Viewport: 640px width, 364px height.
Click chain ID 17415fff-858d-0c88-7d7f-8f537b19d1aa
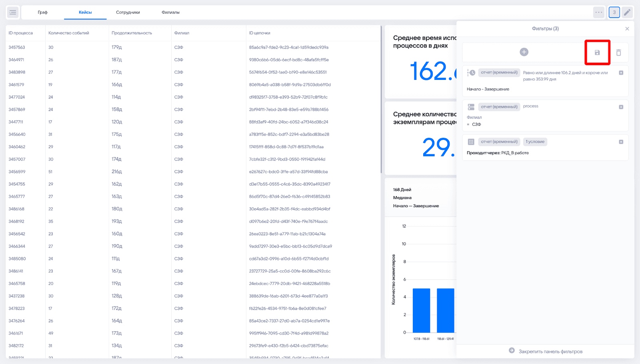click(286, 147)
